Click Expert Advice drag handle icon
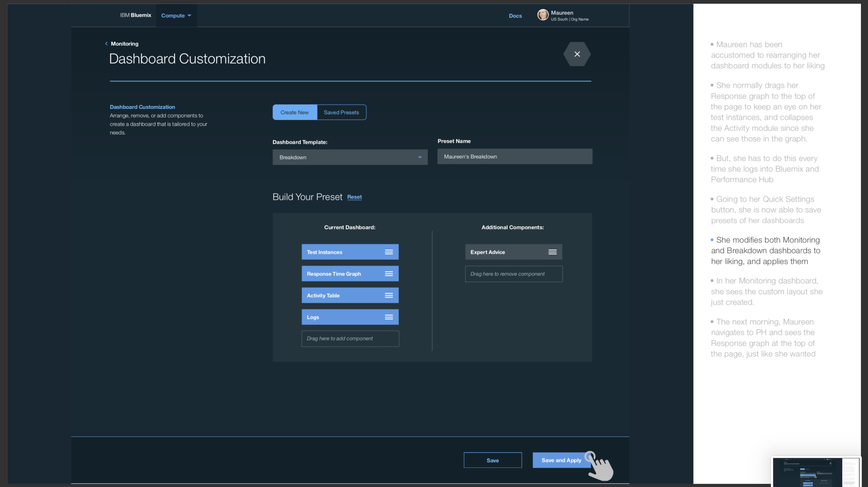 [552, 252]
